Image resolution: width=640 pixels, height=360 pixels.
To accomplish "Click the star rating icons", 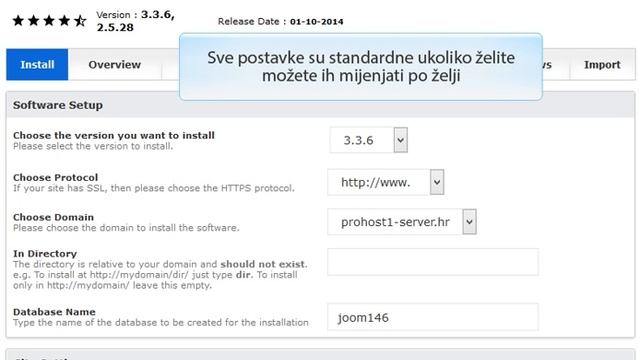I will pyautogui.click(x=49, y=20).
